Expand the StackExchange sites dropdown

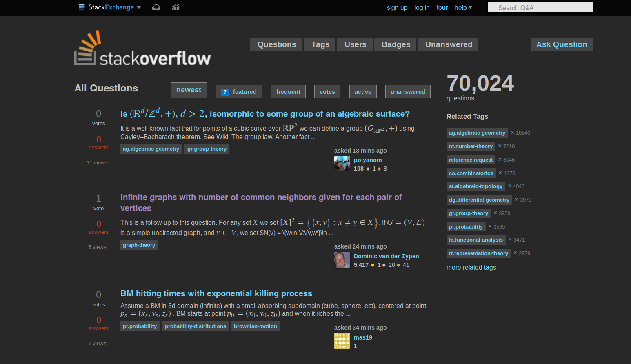pyautogui.click(x=139, y=7)
